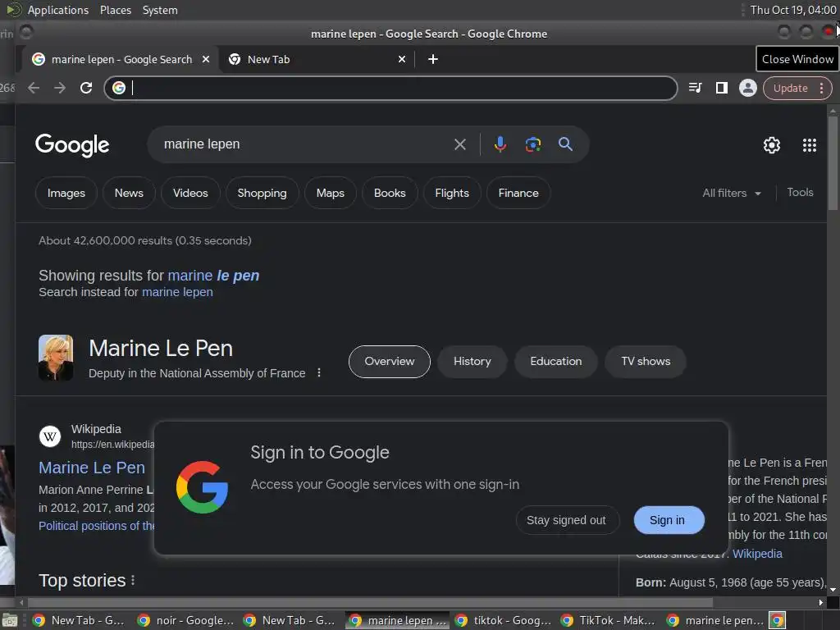Open the Places menu in top panel
The image size is (840, 630).
click(115, 10)
